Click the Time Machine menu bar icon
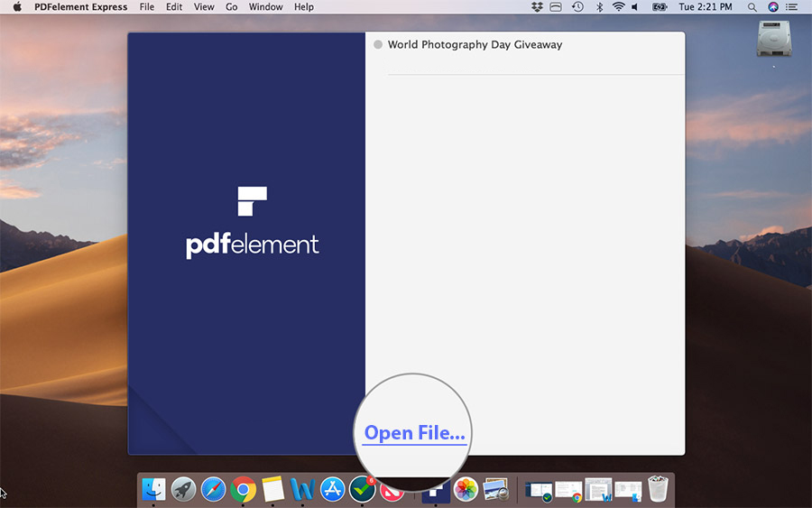The width and height of the screenshot is (812, 508). tap(577, 6)
